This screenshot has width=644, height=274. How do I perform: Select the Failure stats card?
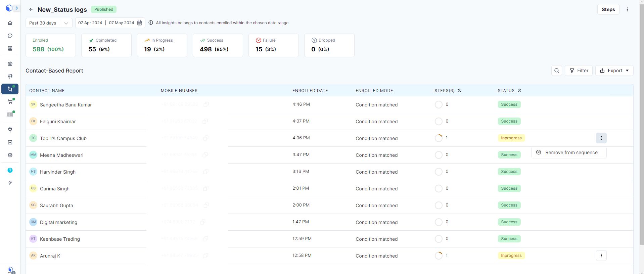[x=273, y=45]
